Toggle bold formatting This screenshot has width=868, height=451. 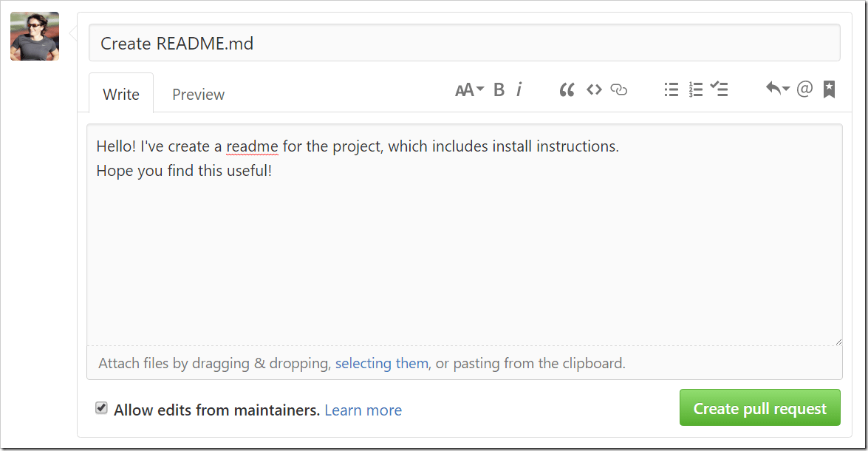click(x=499, y=89)
